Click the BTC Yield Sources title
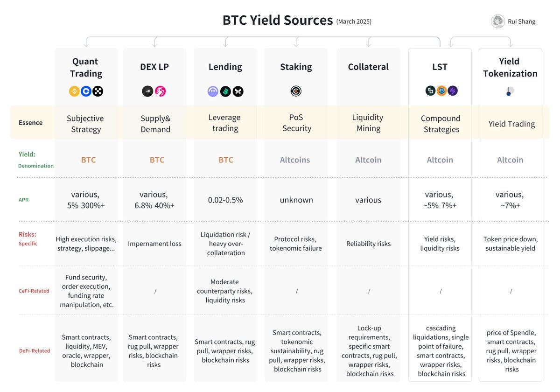 coord(277,21)
